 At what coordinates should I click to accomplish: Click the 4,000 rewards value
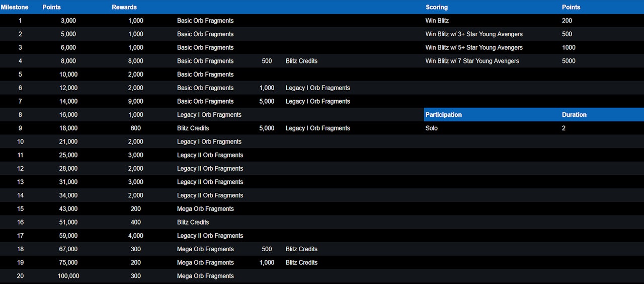coord(136,236)
